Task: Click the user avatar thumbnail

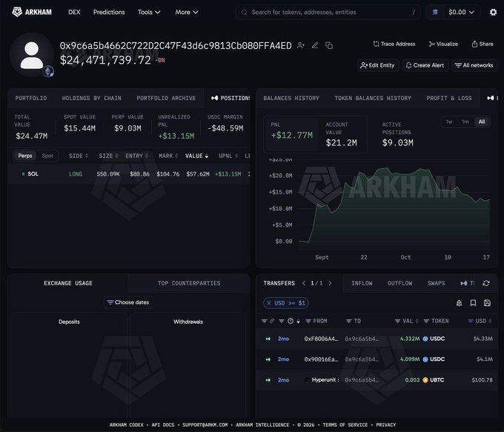Action: [x=31, y=55]
